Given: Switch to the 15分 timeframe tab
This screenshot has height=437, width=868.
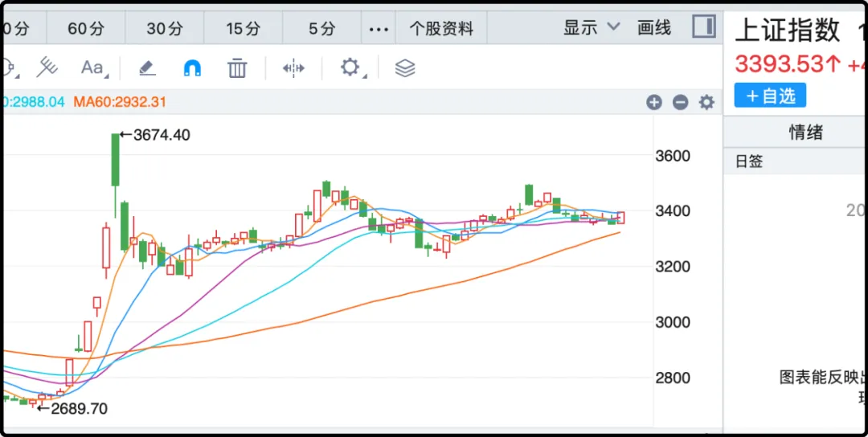Looking at the screenshot, I should 244,29.
